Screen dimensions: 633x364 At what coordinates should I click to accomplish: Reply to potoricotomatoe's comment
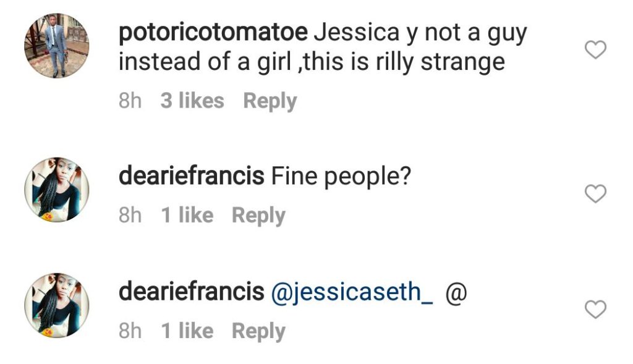tap(270, 101)
